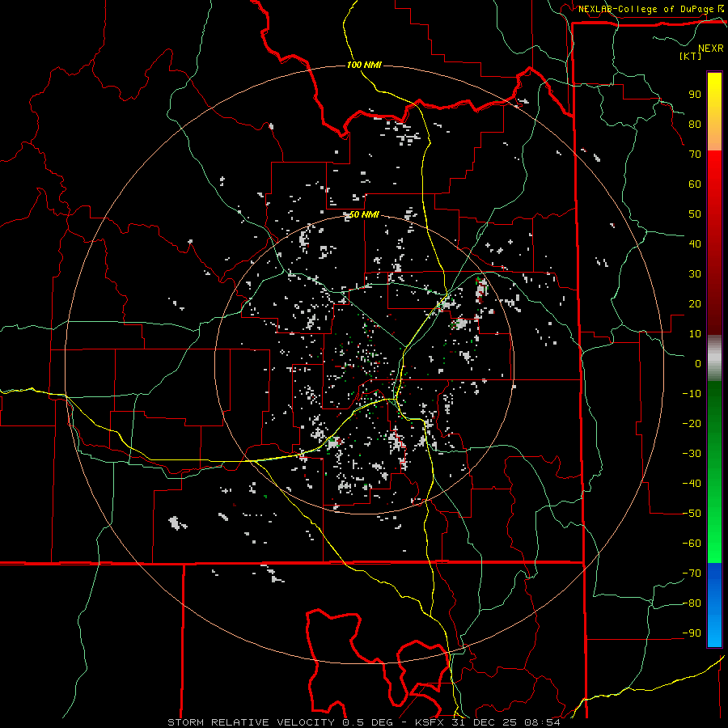Click the -40 scale label
This screenshot has width=728, height=728.
tap(692, 484)
